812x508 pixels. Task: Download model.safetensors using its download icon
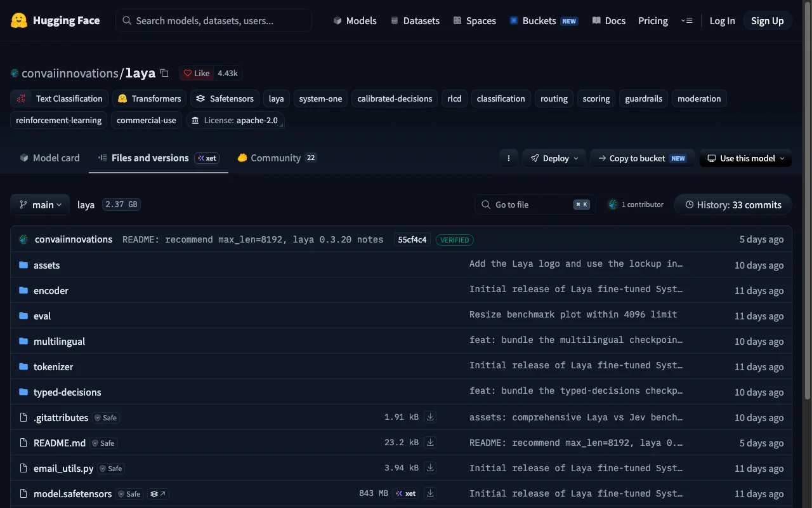[430, 493]
